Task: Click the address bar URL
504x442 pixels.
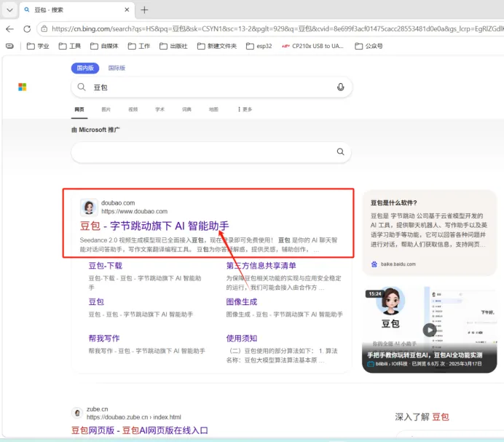Action: pos(277,29)
